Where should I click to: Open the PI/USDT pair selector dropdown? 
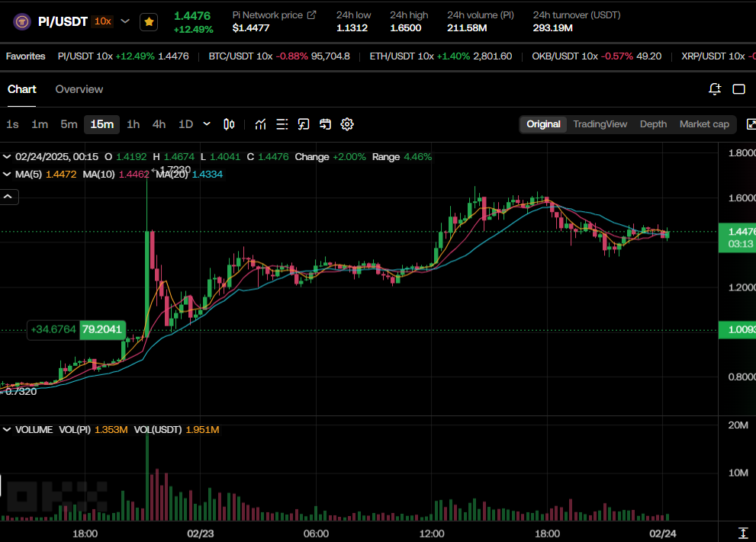(125, 21)
